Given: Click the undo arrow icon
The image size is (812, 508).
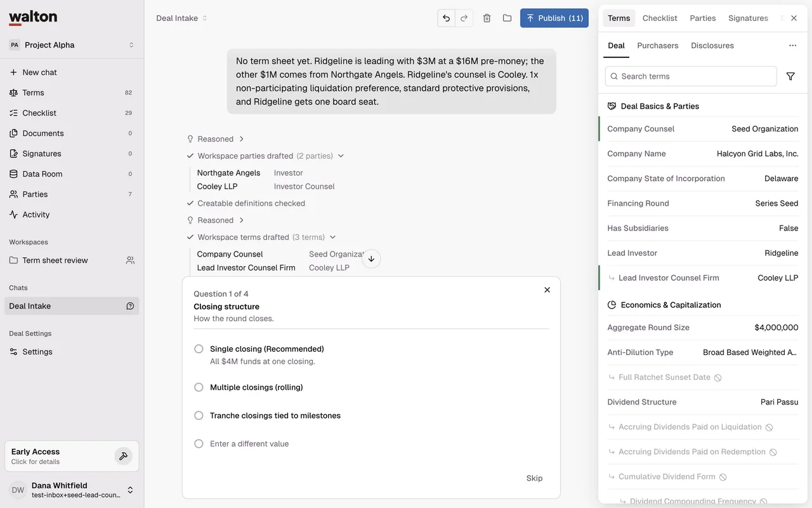Looking at the screenshot, I should point(447,18).
